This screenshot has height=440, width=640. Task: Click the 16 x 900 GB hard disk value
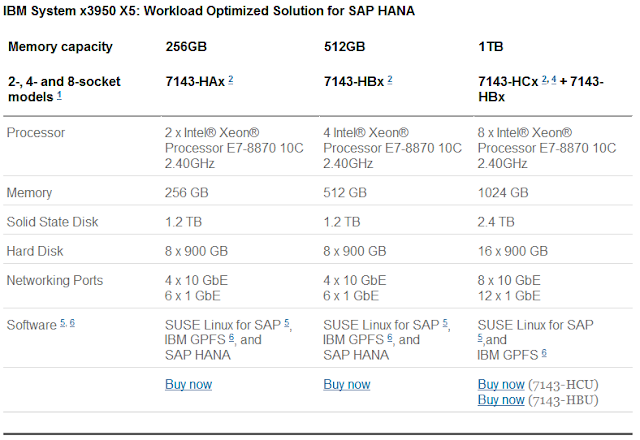coord(513,251)
